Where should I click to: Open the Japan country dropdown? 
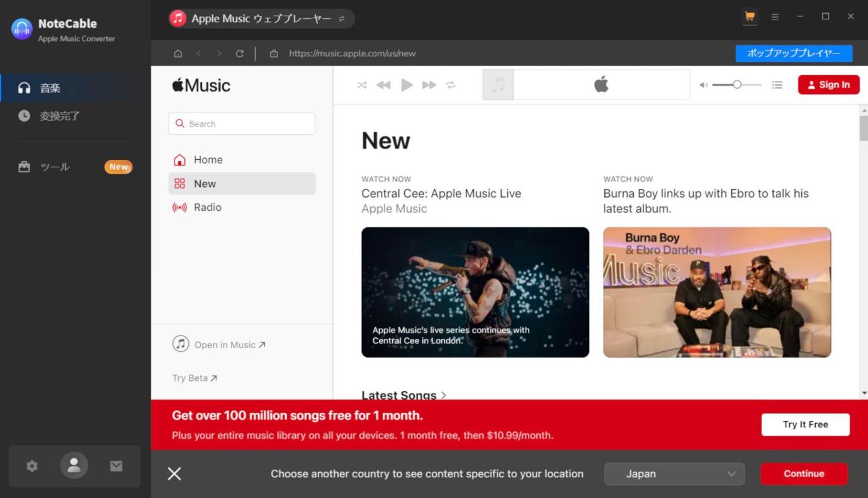[x=674, y=473]
